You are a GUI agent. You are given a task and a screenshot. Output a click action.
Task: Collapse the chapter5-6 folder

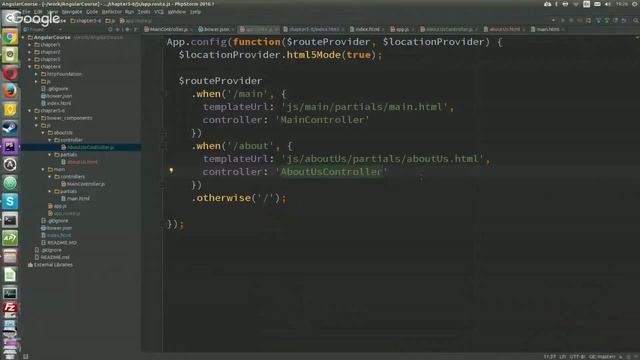tap(30, 111)
